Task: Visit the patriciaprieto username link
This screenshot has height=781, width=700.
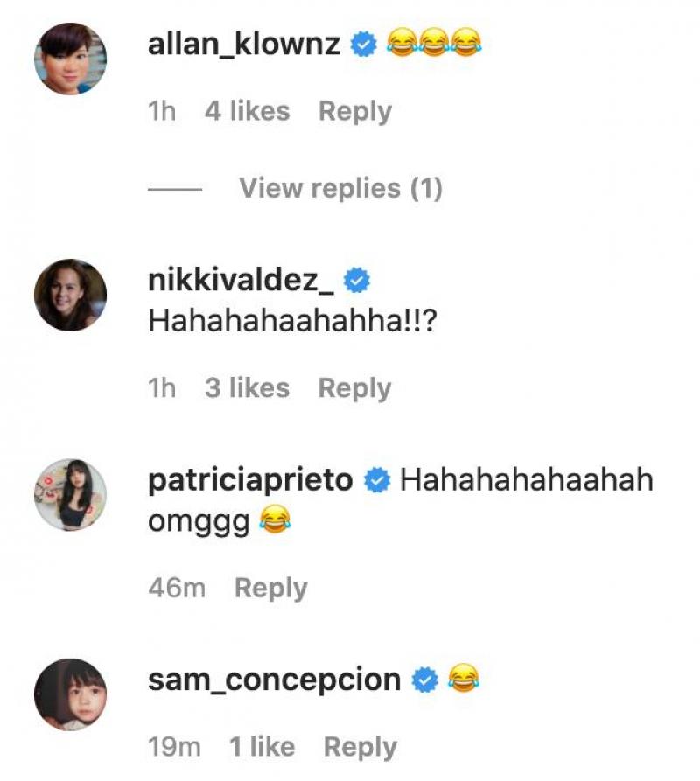Action: pyautogui.click(x=251, y=480)
